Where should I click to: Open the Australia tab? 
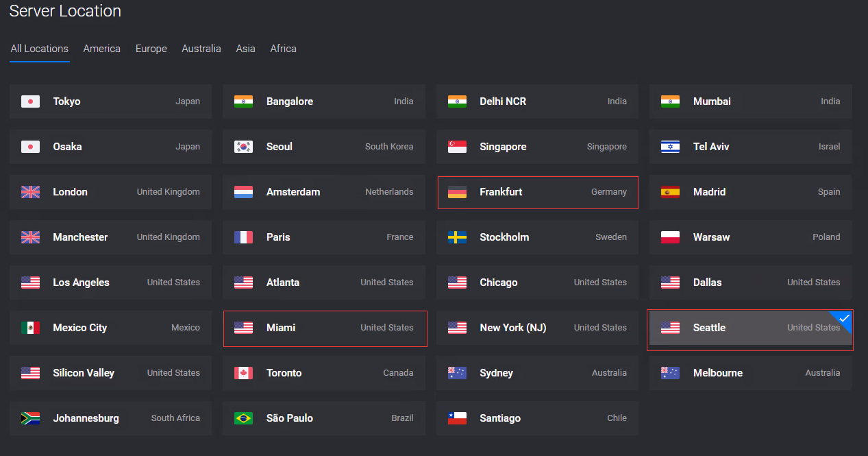point(201,49)
